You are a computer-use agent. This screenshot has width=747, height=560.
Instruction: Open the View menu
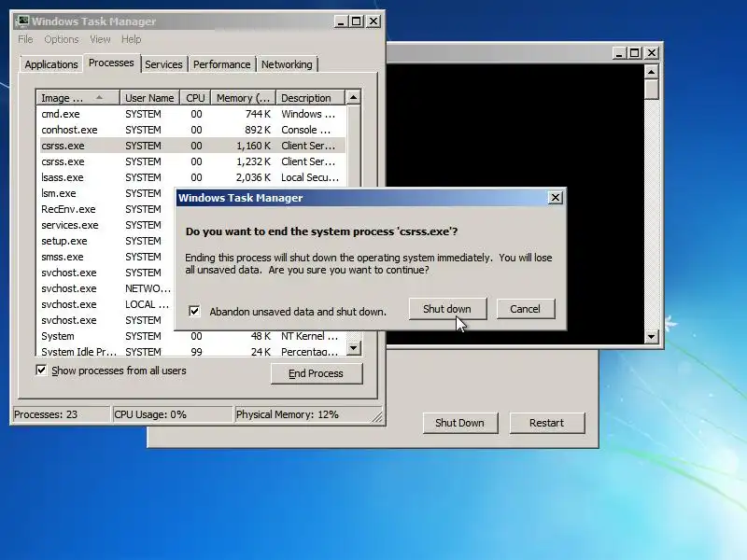[100, 39]
